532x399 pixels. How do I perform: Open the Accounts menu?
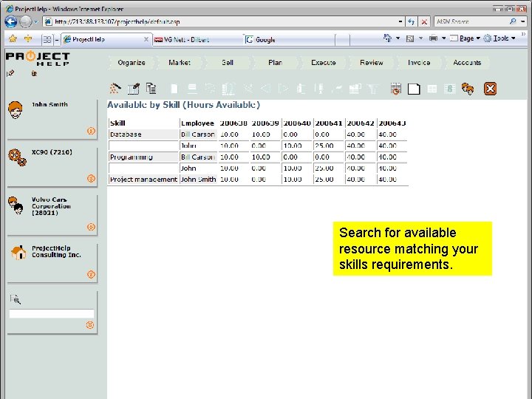(x=467, y=62)
